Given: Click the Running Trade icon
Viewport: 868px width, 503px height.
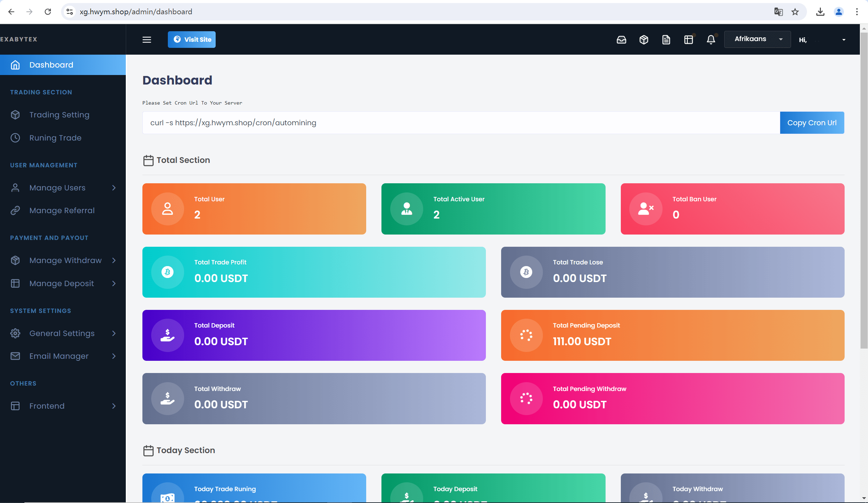Looking at the screenshot, I should click(x=16, y=137).
